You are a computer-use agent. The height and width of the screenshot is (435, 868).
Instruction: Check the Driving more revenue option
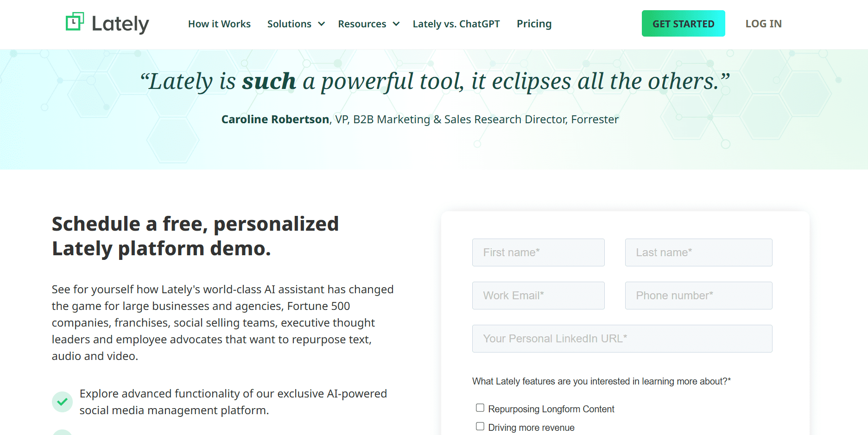tap(480, 425)
